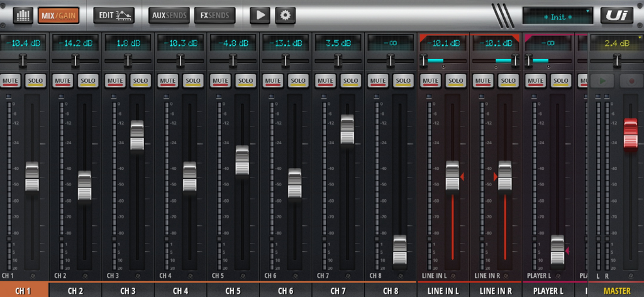
Task: Mute channel CH 1
Action: pos(10,81)
